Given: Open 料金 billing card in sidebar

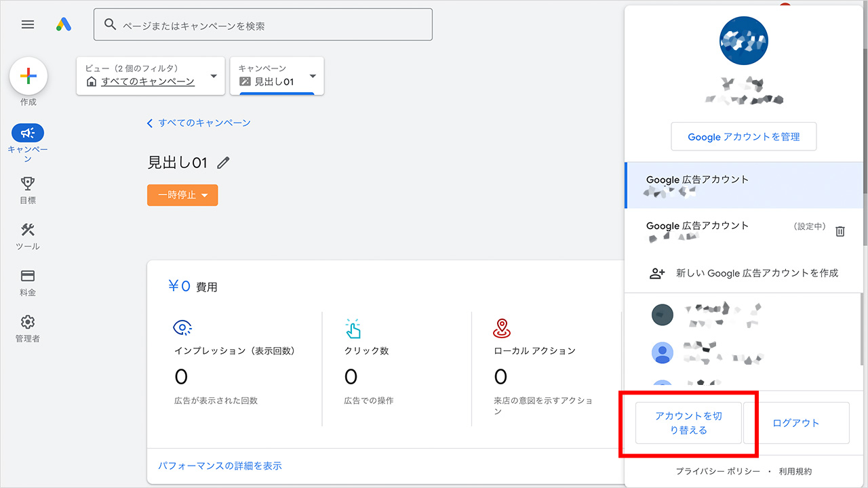Looking at the screenshot, I should 28,283.
